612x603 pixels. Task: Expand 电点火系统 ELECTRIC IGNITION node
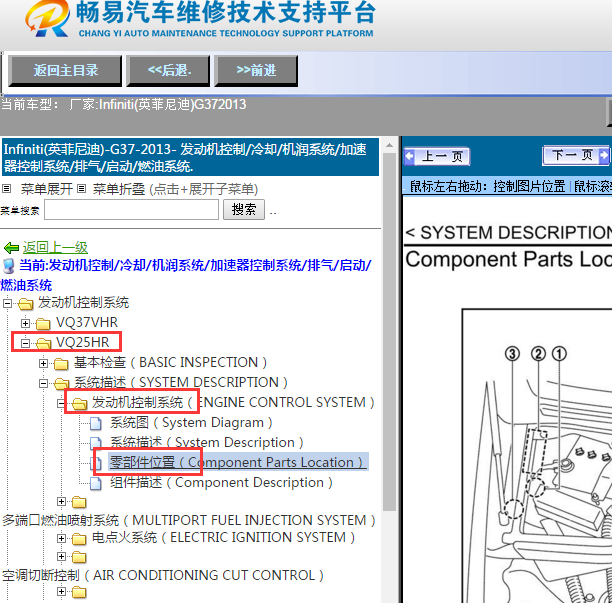[x=61, y=539]
